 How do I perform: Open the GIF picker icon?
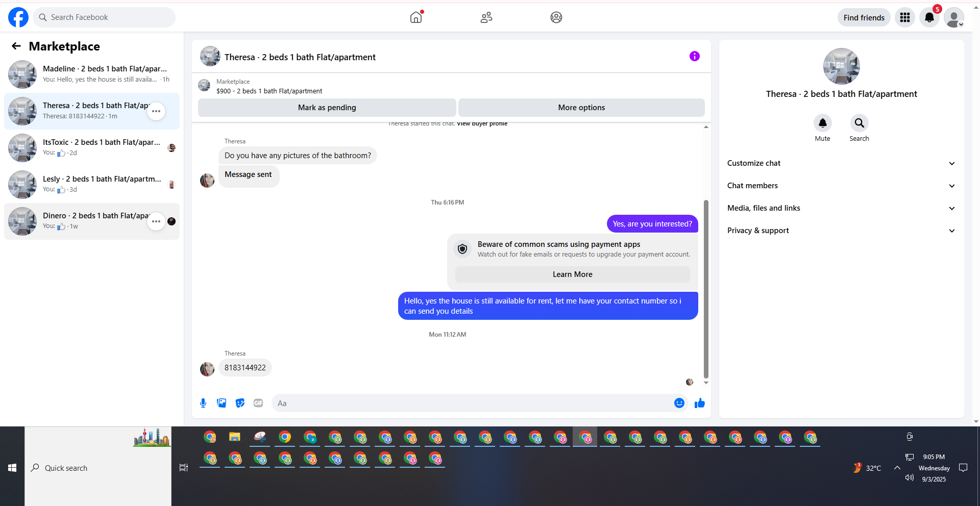(x=258, y=403)
